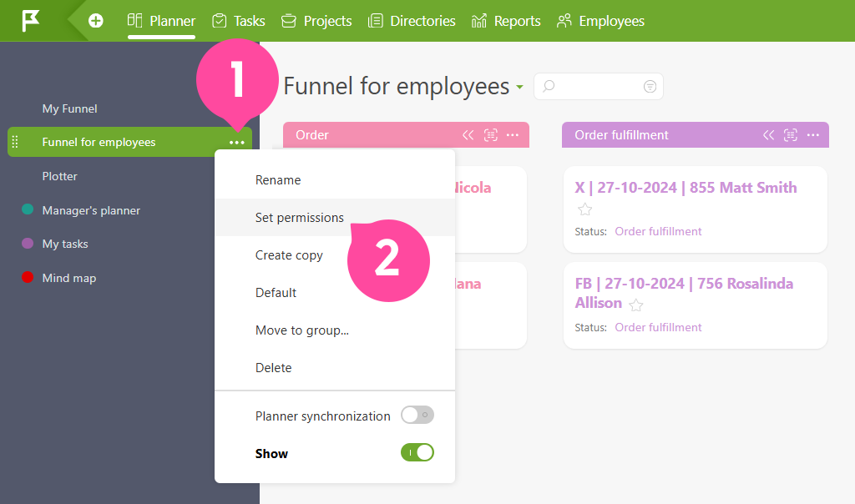Image resolution: width=855 pixels, height=504 pixels.
Task: Choose Rename from the context menu
Action: point(335,179)
